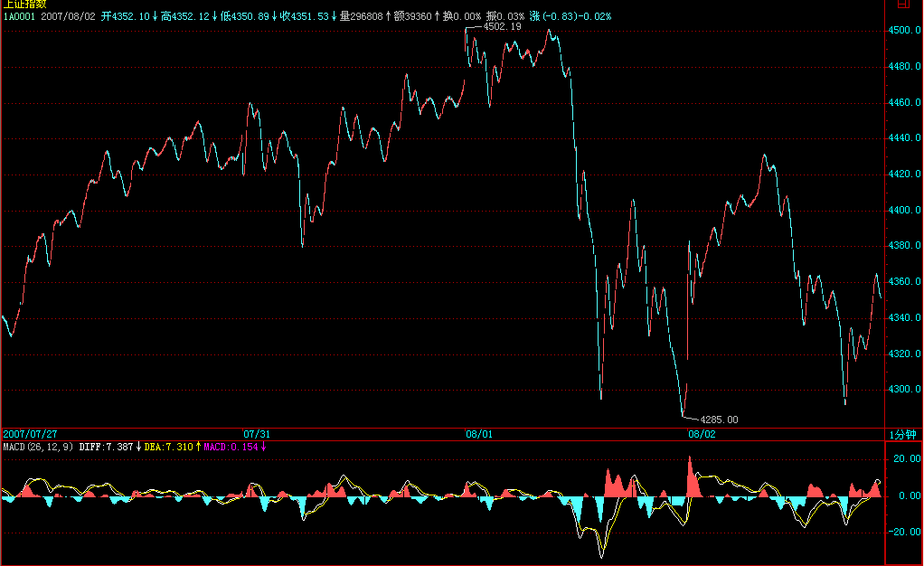Click the 4502.19 high price marker
The width and height of the screenshot is (924, 566).
click(502, 27)
